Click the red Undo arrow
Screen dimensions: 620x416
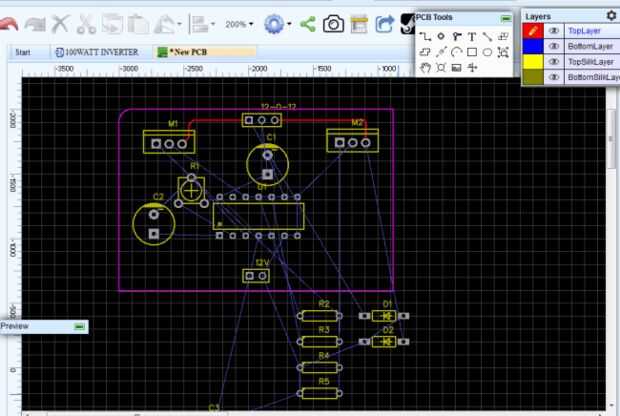[9, 24]
